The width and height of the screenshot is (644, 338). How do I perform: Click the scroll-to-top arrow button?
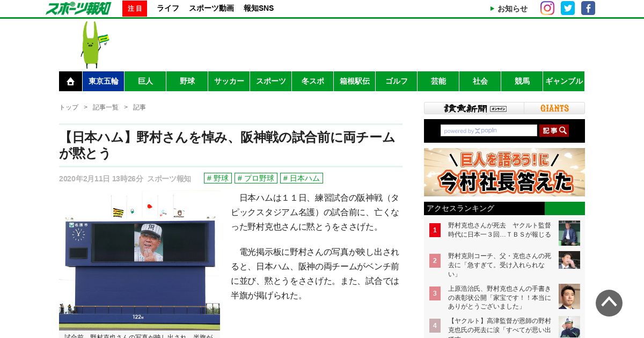coord(609,303)
